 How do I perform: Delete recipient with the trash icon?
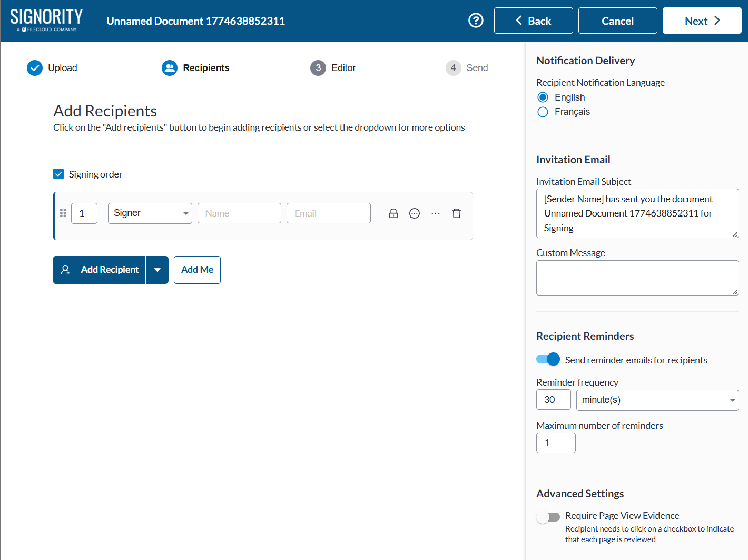point(457,213)
